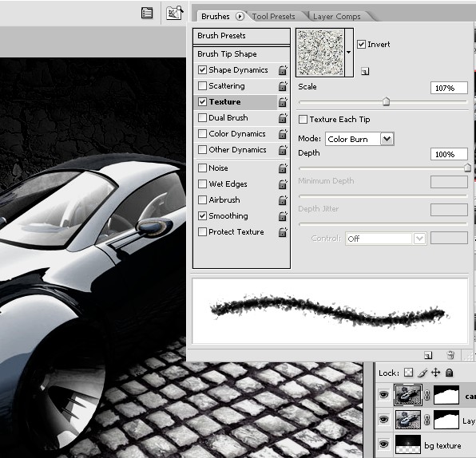Select the top car layer thumbnail
This screenshot has width=476, height=458.
pos(408,395)
